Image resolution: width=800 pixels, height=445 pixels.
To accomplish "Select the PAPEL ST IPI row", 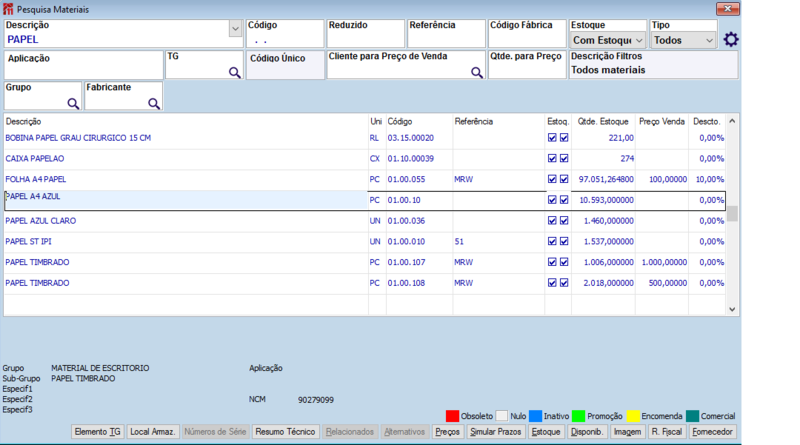I will [x=365, y=241].
